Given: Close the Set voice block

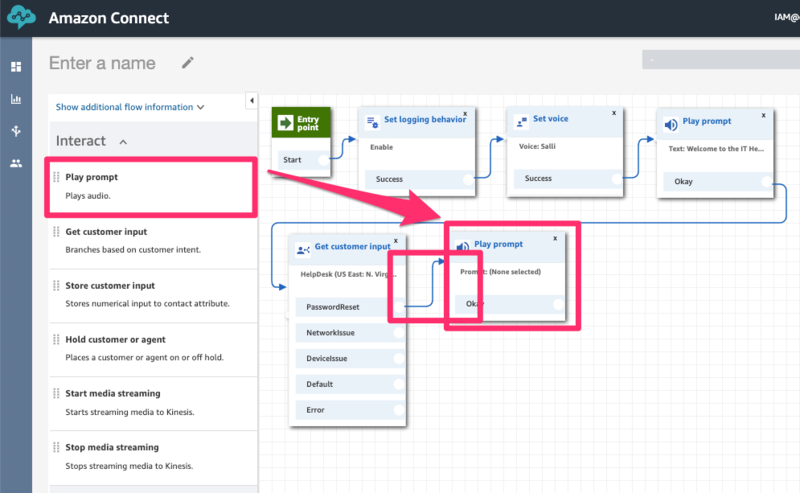Looking at the screenshot, I should pyautogui.click(x=614, y=113).
